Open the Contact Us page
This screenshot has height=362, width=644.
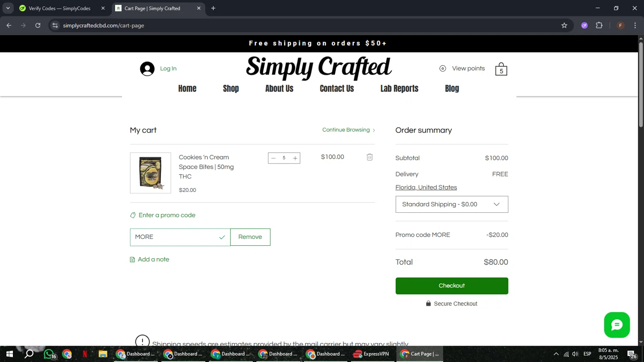(337, 88)
